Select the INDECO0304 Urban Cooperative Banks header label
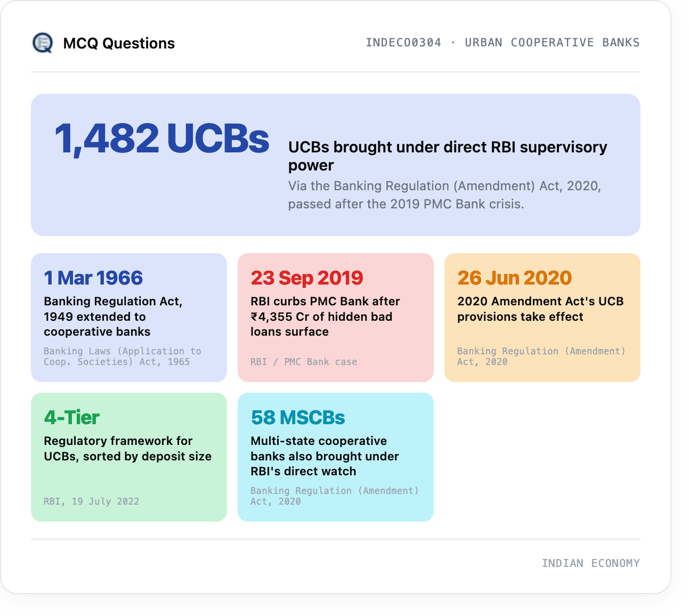The image size is (689, 616). 502,43
